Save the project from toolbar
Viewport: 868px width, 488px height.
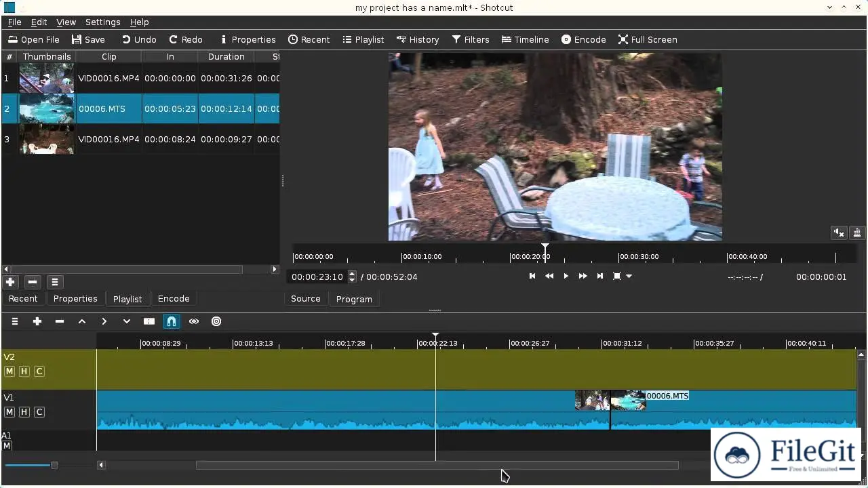pos(88,39)
